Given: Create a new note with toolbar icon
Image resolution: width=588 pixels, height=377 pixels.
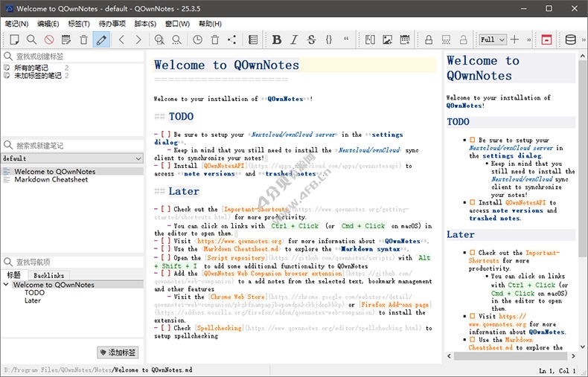Looking at the screenshot, I should 14,39.
